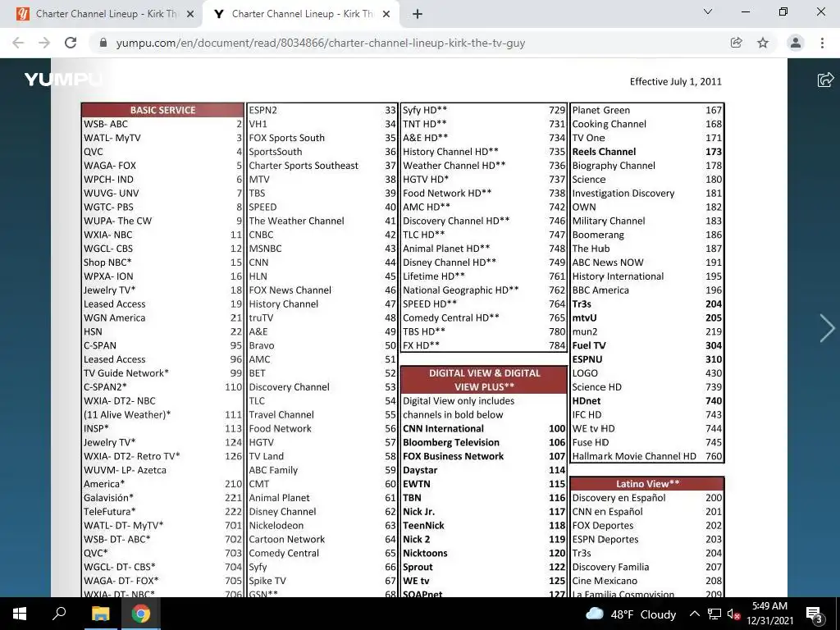
Task: Open the Chrome profile avatar
Action: tap(796, 43)
